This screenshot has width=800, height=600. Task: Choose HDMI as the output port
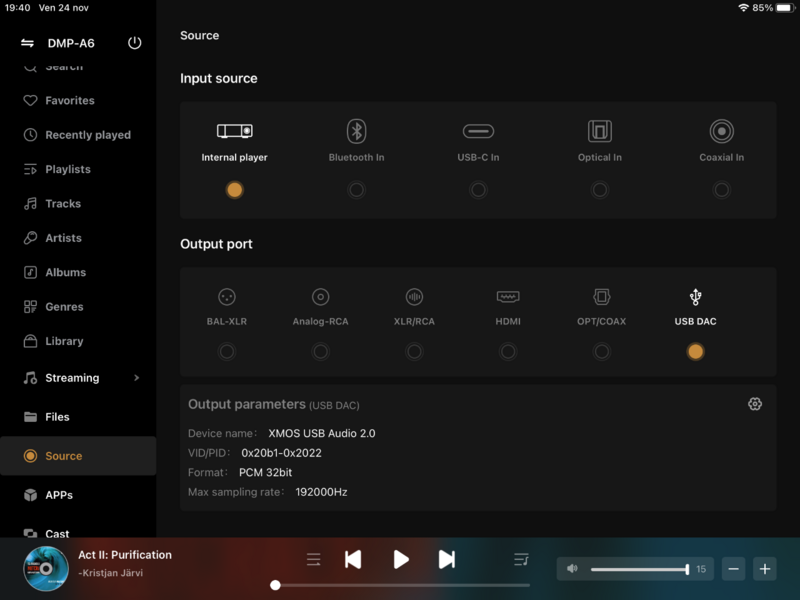(508, 351)
